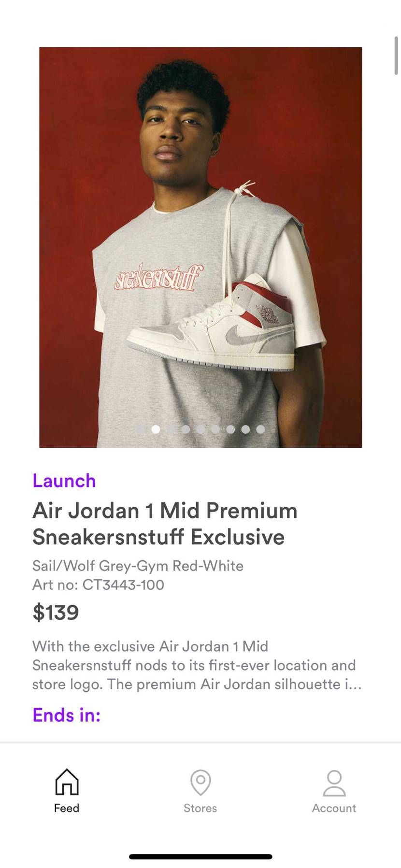Open the Stores location pin icon
This screenshot has width=401, height=868.
(200, 782)
